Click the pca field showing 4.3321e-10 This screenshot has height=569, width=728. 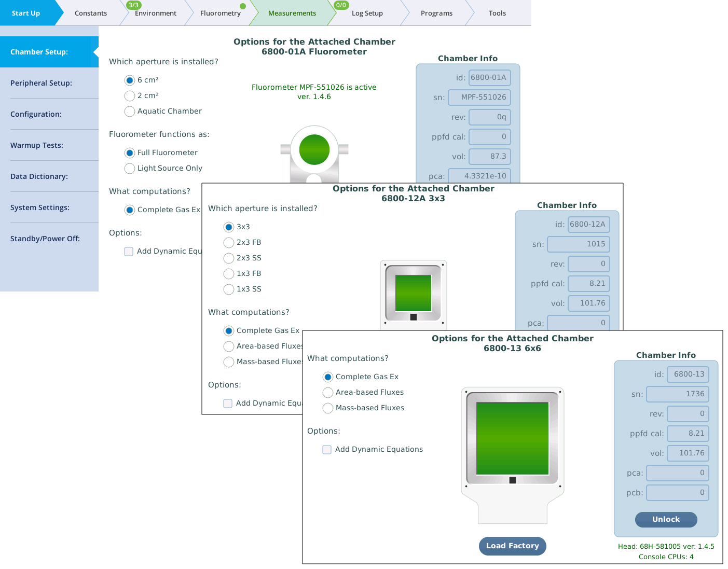point(479,176)
